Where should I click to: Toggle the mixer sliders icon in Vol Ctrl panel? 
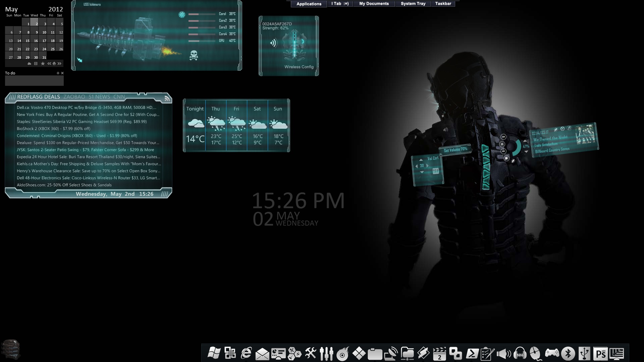click(x=436, y=171)
